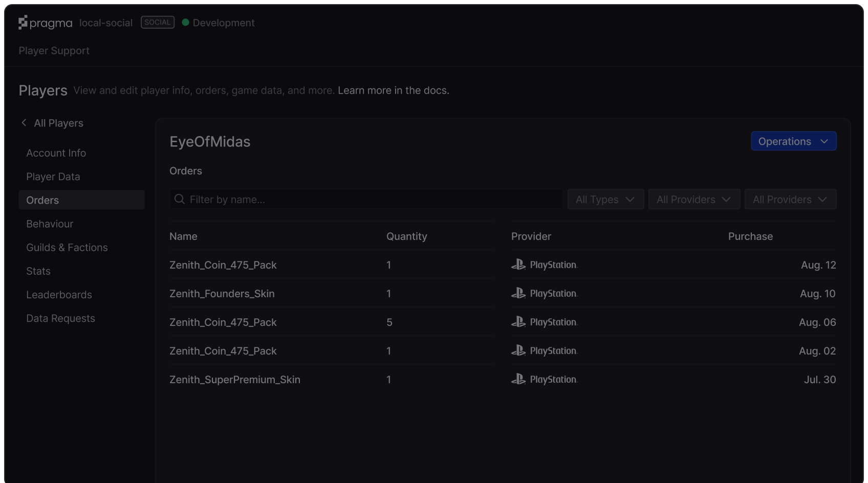Click the green Development status dot
The width and height of the screenshot is (868, 483).
pos(186,23)
